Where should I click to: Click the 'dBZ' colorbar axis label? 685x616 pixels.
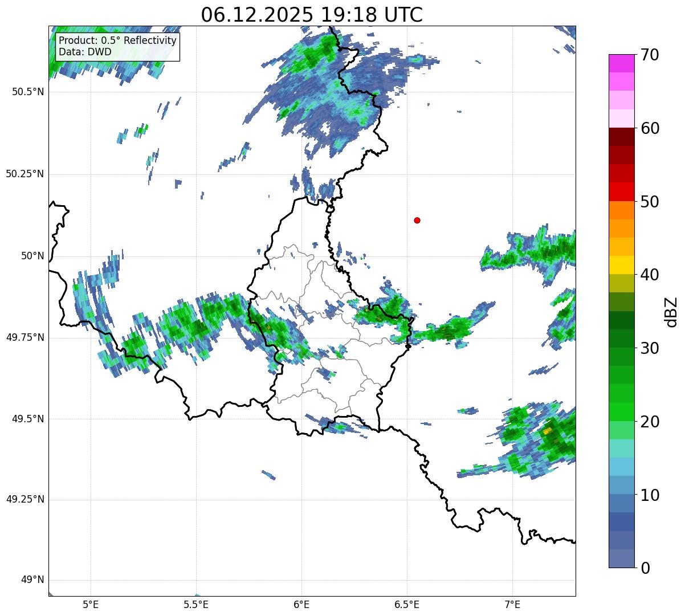[x=671, y=311]
